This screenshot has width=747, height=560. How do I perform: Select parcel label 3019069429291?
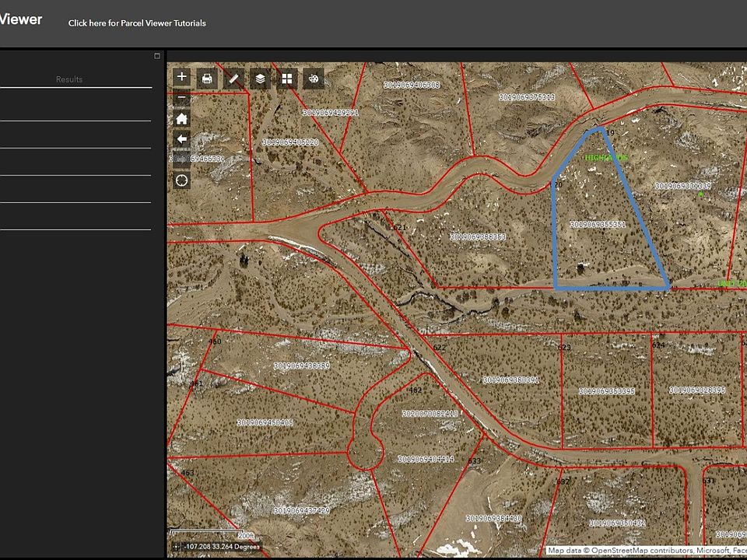(x=331, y=113)
